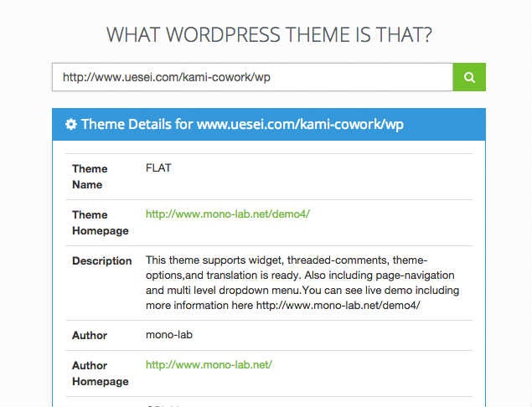
Task: Click the 'Author Homepage' label
Action: pos(101,374)
